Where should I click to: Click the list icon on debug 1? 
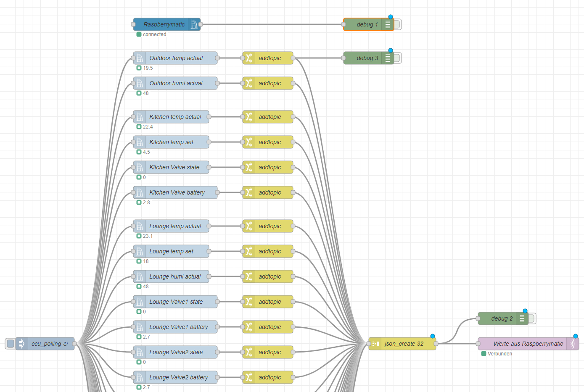387,24
